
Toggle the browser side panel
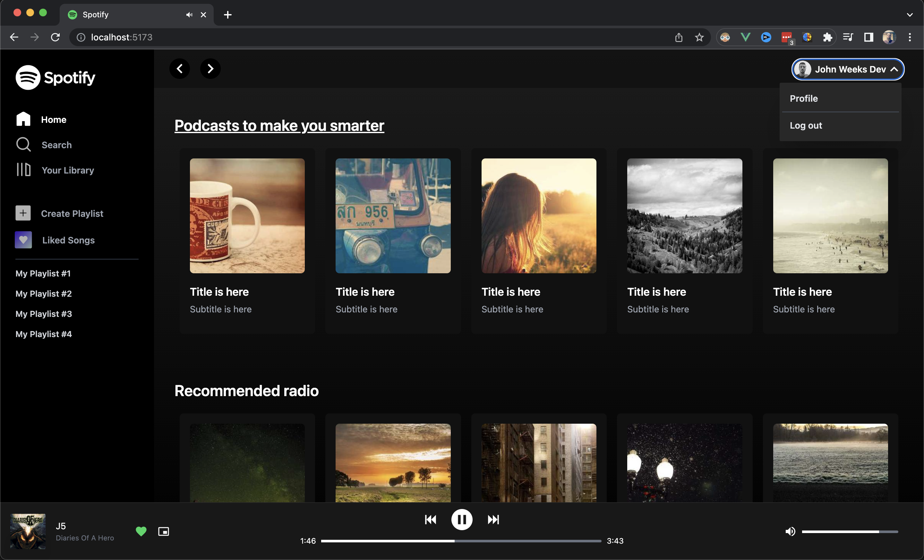coord(868,37)
